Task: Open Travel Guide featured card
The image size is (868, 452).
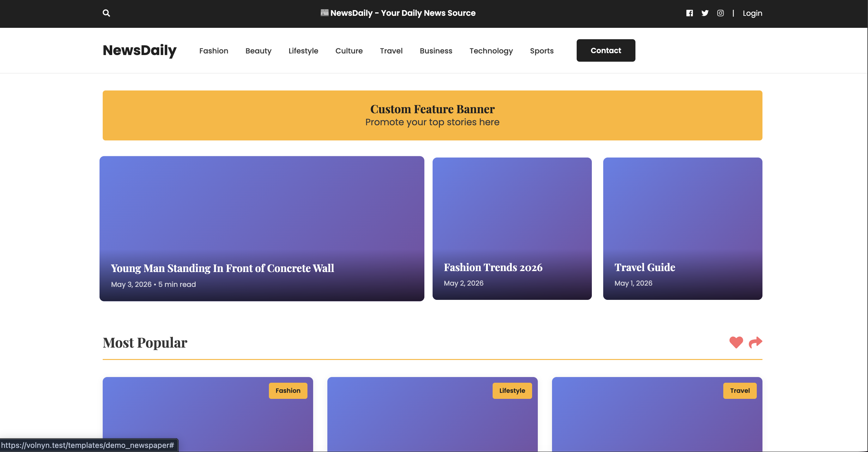Action: (x=683, y=229)
